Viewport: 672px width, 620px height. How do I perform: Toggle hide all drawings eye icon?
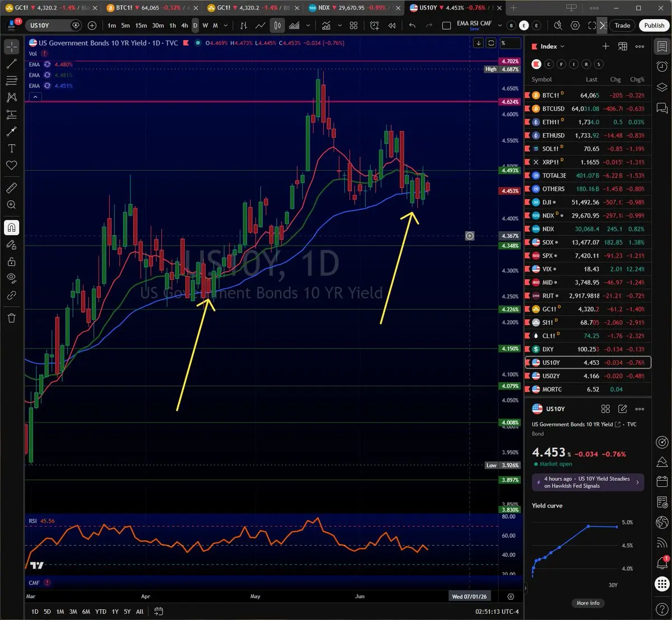coord(12,278)
